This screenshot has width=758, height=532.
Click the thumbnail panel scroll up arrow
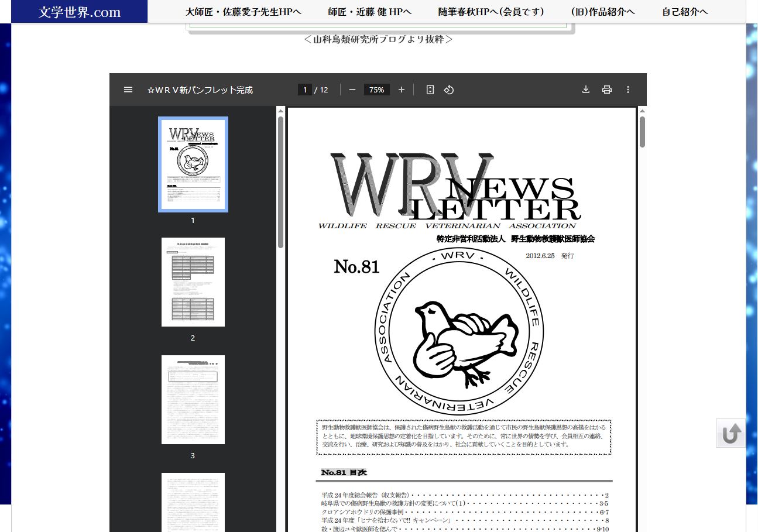(x=280, y=111)
